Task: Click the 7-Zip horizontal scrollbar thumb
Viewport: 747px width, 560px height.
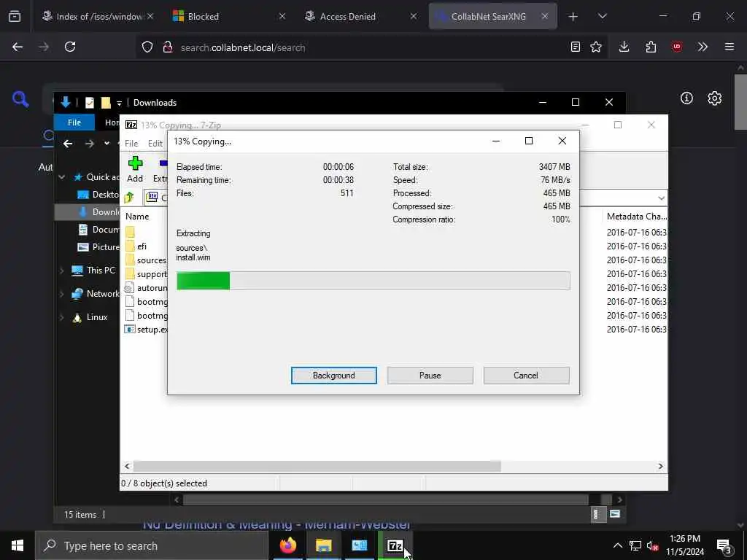Action: (317, 466)
